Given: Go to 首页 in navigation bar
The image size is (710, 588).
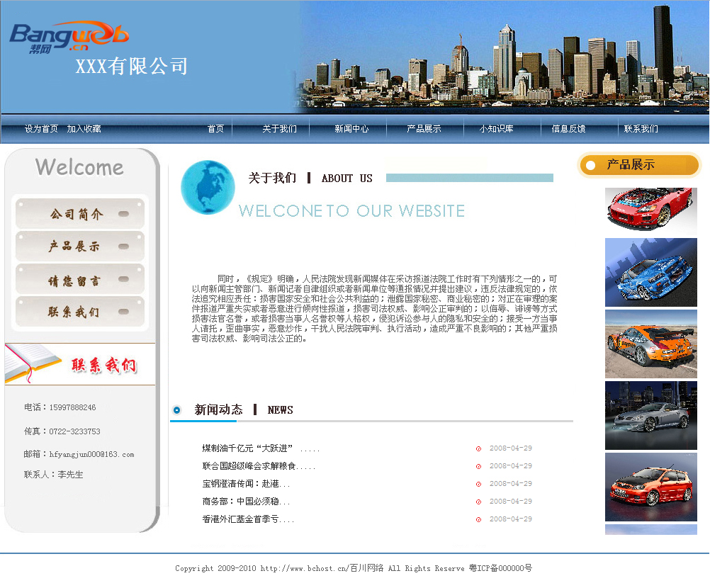Looking at the screenshot, I should 215,129.
